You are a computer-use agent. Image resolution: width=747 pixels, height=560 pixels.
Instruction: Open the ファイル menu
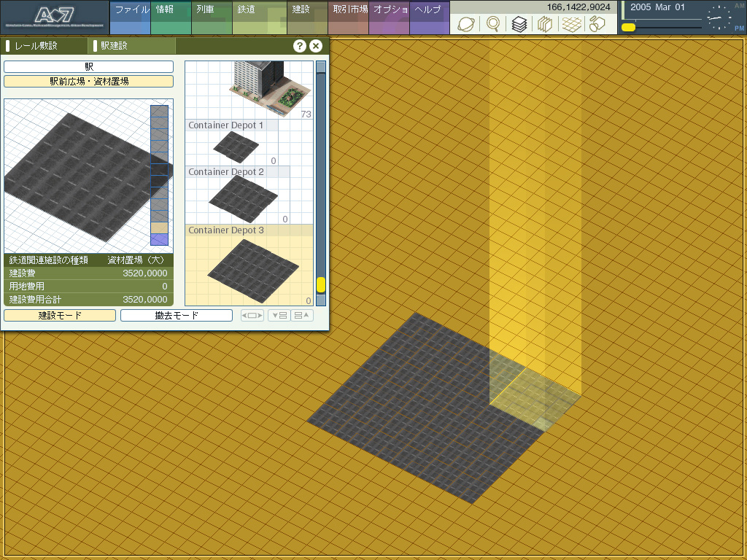tap(131, 10)
